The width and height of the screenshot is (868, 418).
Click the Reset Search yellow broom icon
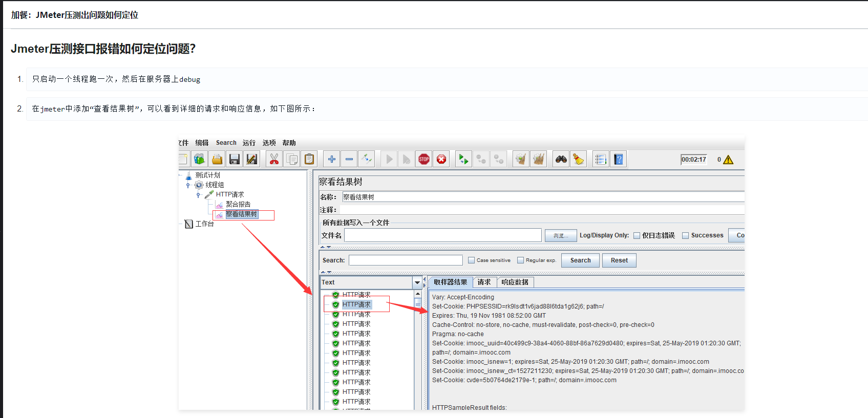pos(579,159)
